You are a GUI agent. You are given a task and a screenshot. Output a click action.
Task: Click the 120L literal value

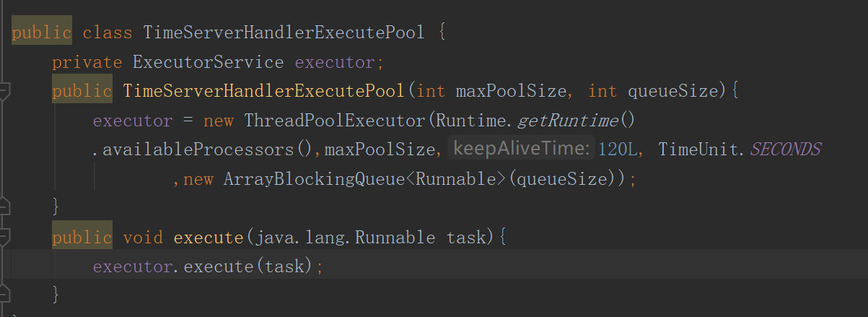[x=617, y=149]
